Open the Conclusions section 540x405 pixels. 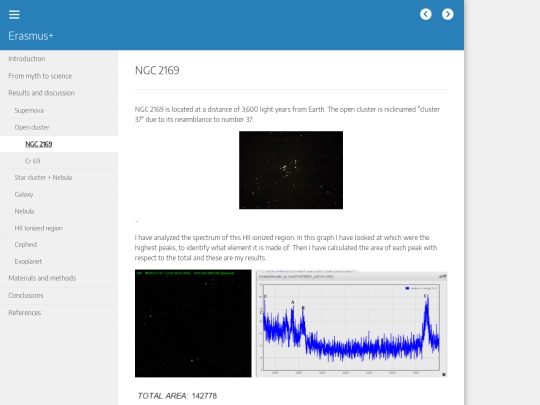tap(59, 295)
